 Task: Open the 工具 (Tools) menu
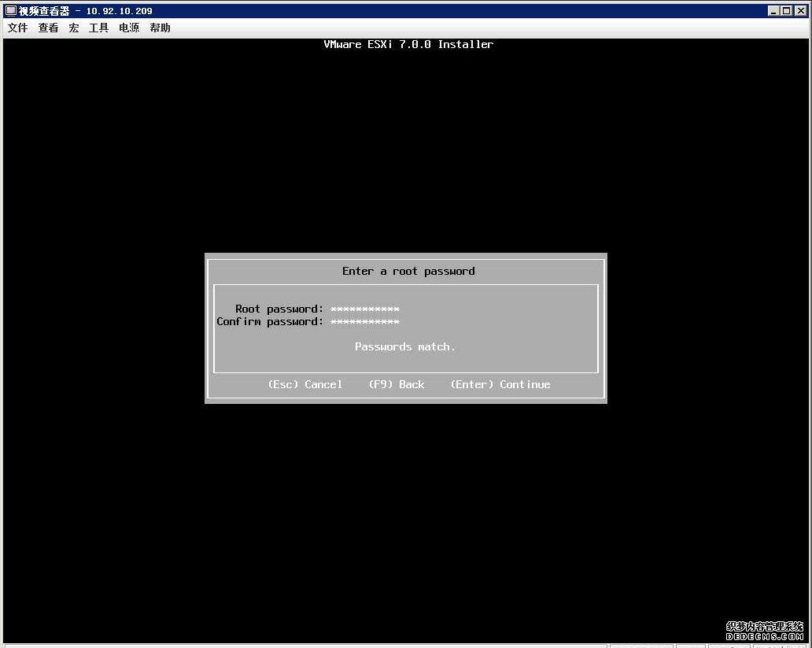point(98,28)
